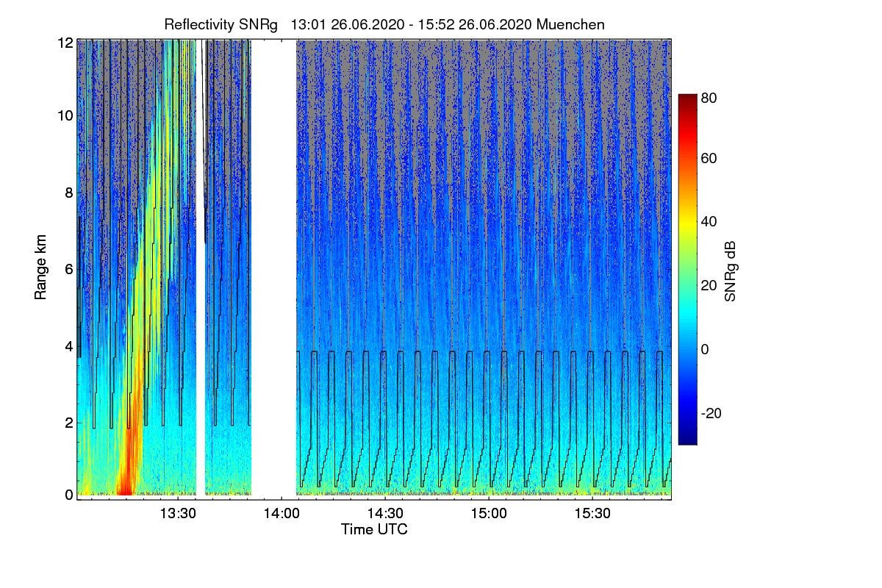
Task: Click the colorbar value 40
Action: (709, 221)
